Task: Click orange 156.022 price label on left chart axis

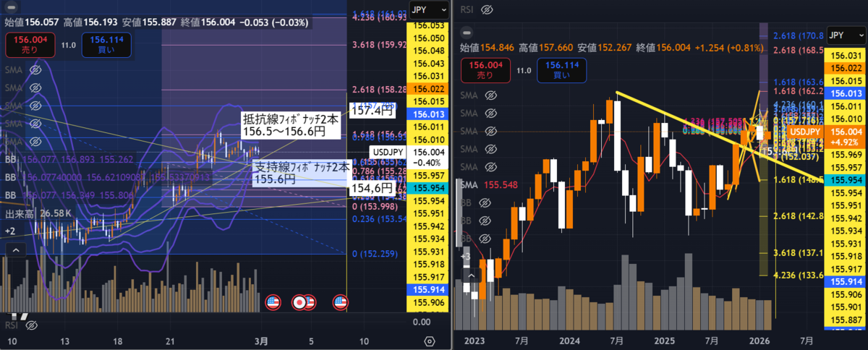Action: [x=427, y=88]
